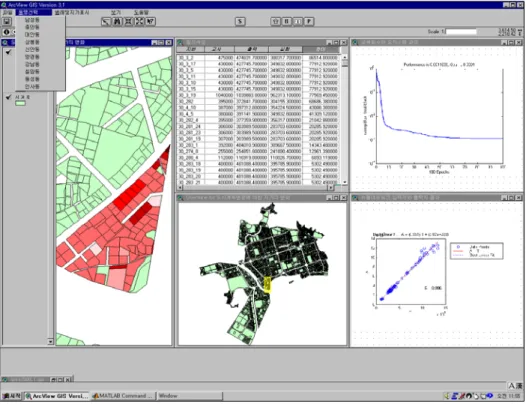This screenshot has width=526, height=404.
Task: Switch to Window taskbar button
Action: 190,396
